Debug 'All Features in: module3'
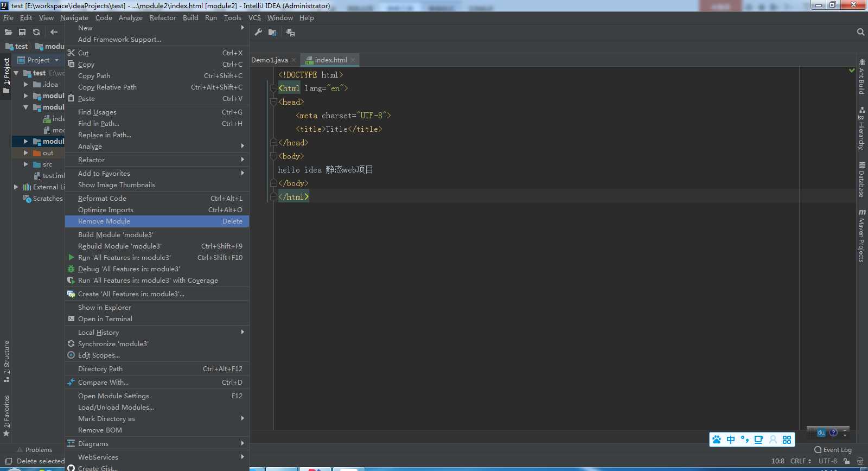This screenshot has width=868, height=471. 157,269
